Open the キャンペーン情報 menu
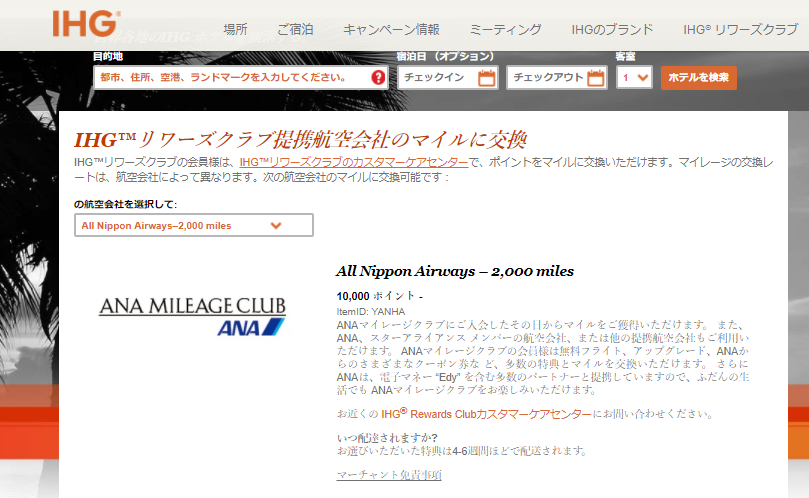Viewport: 809px width, 498px height. coord(392,29)
